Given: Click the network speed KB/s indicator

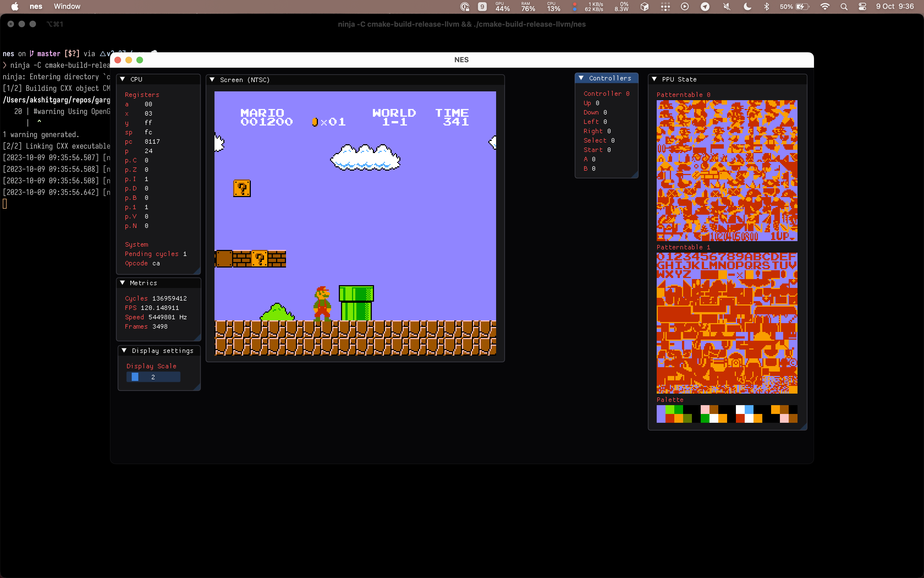Looking at the screenshot, I should [588, 7].
